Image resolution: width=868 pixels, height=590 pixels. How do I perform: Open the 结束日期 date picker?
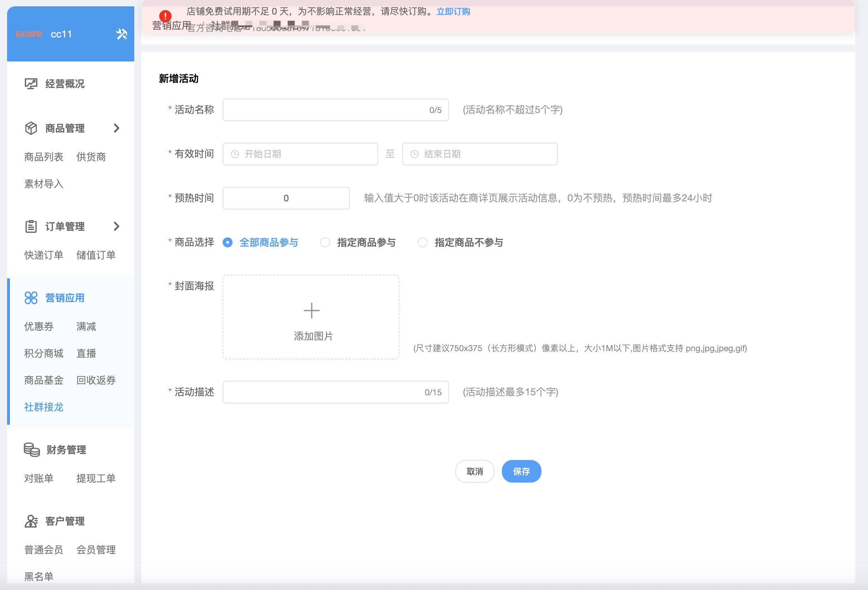479,153
